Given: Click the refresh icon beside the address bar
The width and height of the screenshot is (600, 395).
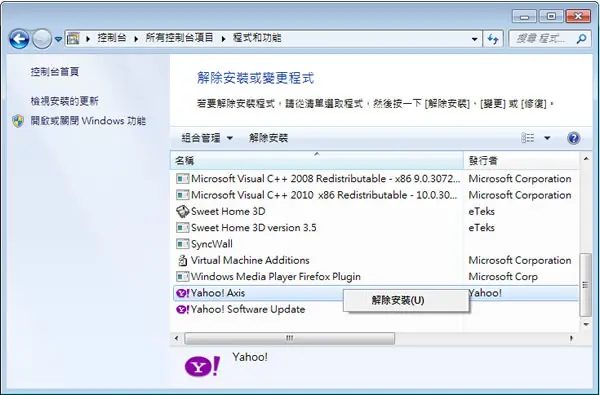Looking at the screenshot, I should [x=493, y=39].
